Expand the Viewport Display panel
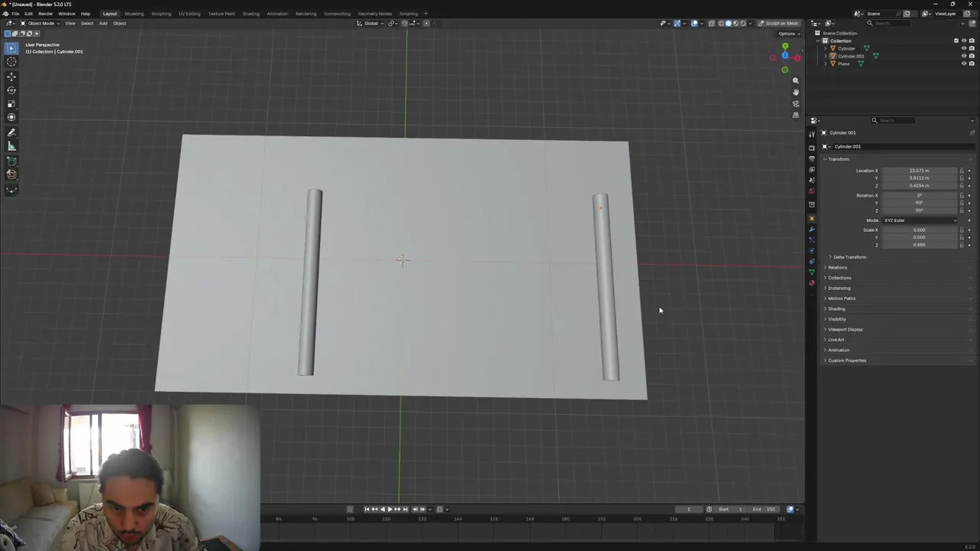980x551 pixels. pyautogui.click(x=844, y=330)
